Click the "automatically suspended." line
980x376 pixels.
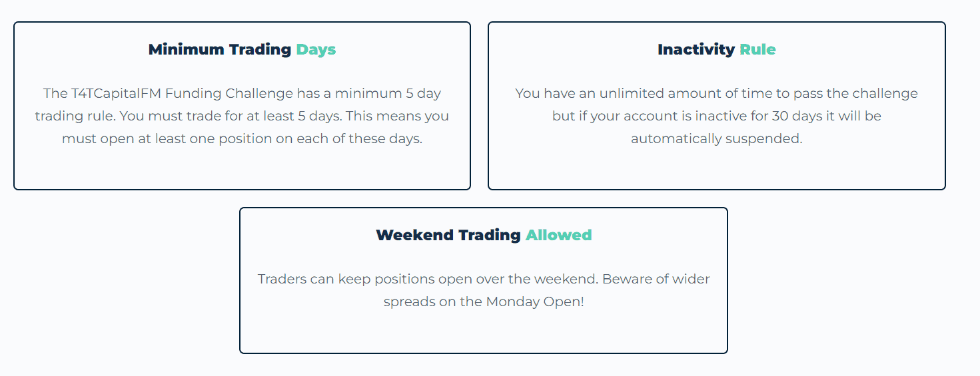[x=716, y=139]
